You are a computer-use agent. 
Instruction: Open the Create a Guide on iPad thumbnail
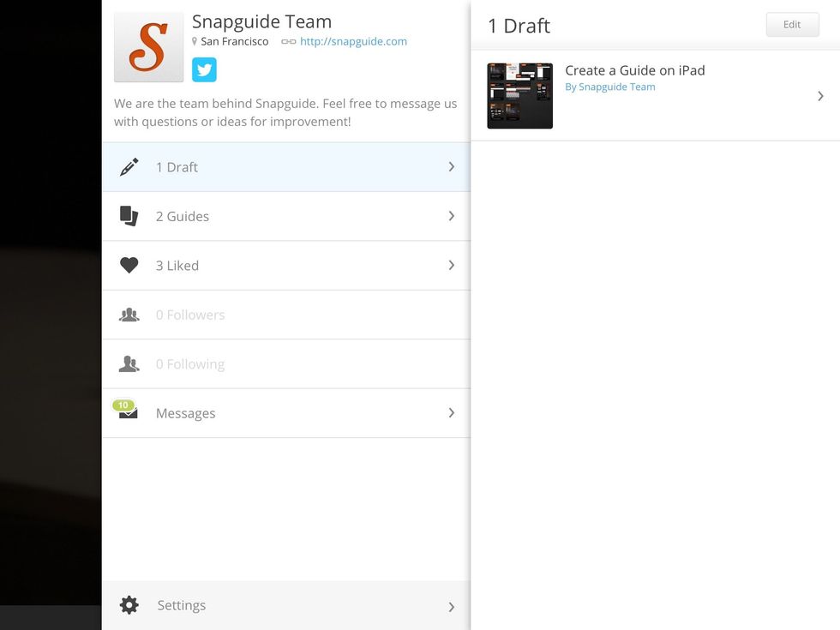click(519, 96)
